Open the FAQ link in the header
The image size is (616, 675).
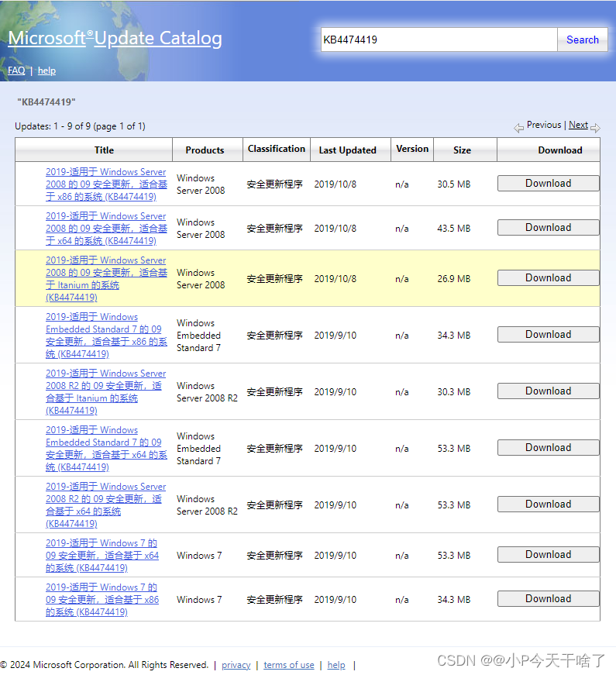coord(16,71)
